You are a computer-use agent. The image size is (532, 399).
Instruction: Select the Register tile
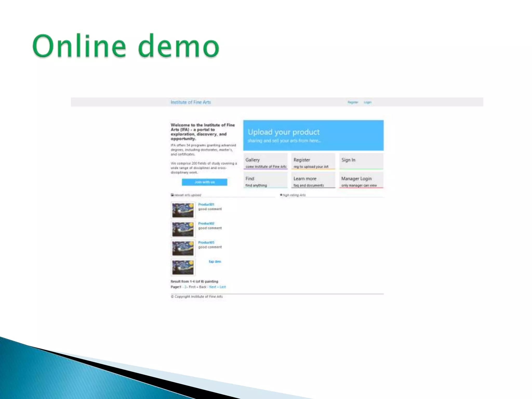pyautogui.click(x=313, y=161)
